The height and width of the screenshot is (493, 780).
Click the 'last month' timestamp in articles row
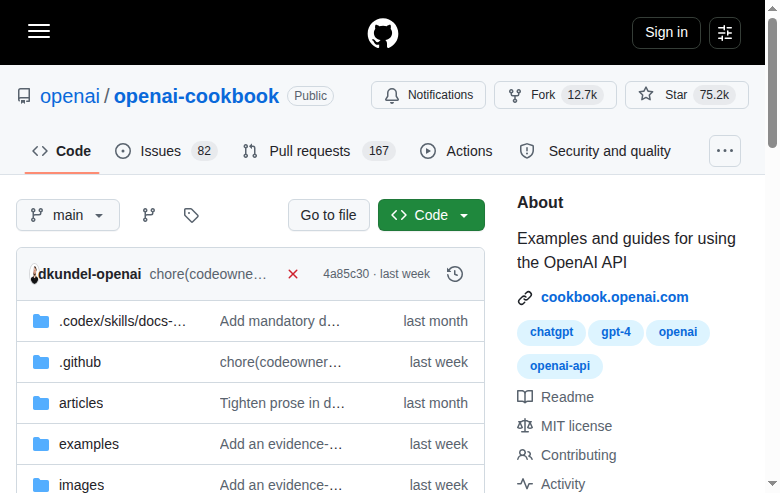[x=435, y=403]
